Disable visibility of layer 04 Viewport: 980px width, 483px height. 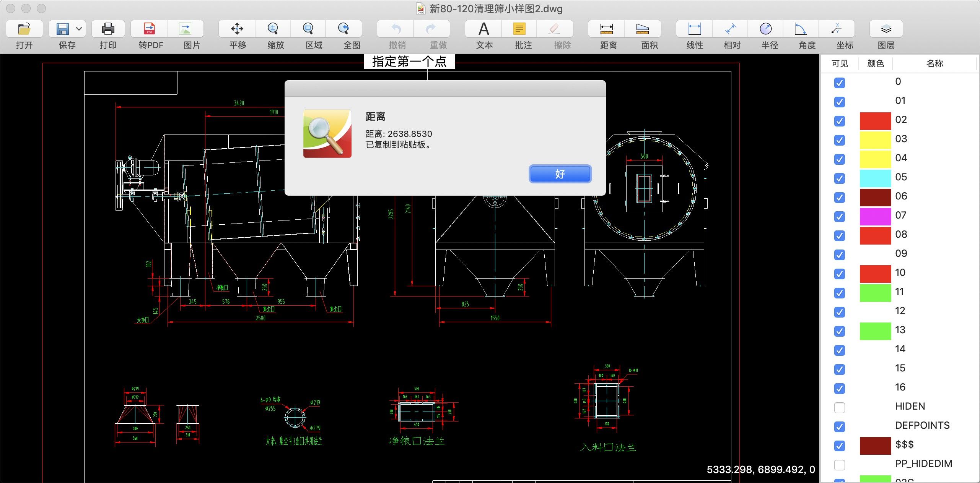(840, 160)
